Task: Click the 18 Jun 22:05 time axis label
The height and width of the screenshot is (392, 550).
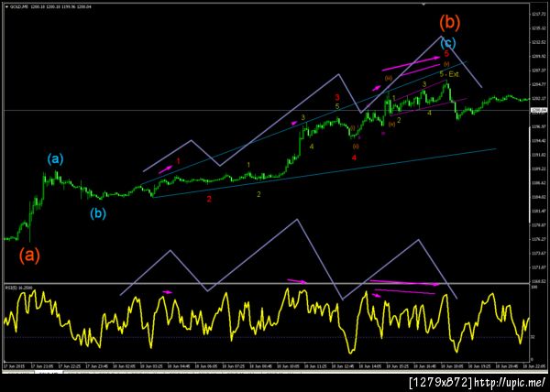Action: tap(536, 365)
